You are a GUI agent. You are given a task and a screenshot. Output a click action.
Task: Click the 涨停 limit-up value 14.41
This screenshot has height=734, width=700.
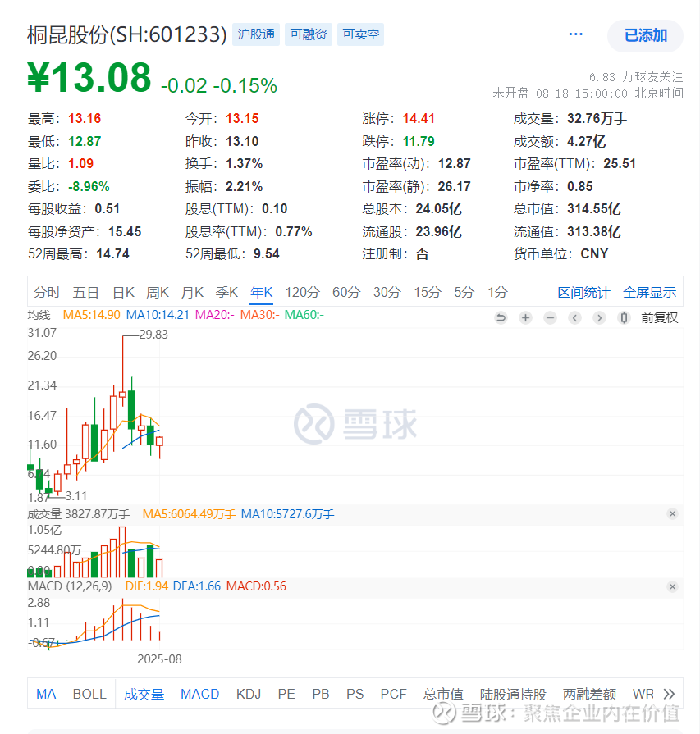click(x=419, y=118)
